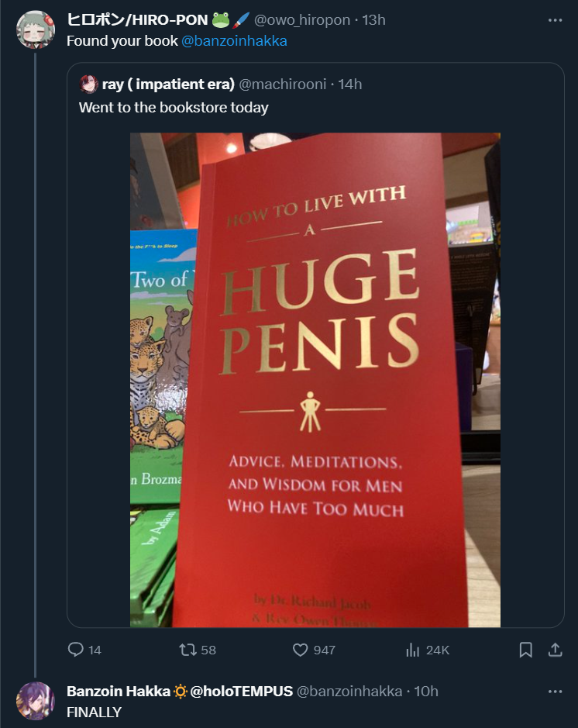Open the Banzoin Hakka display name
578x728 pixels.
118,691
